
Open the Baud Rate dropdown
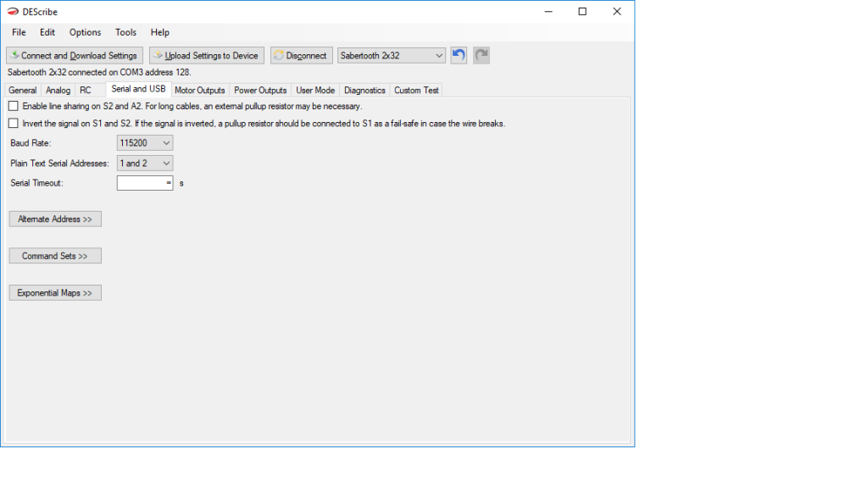(145, 142)
